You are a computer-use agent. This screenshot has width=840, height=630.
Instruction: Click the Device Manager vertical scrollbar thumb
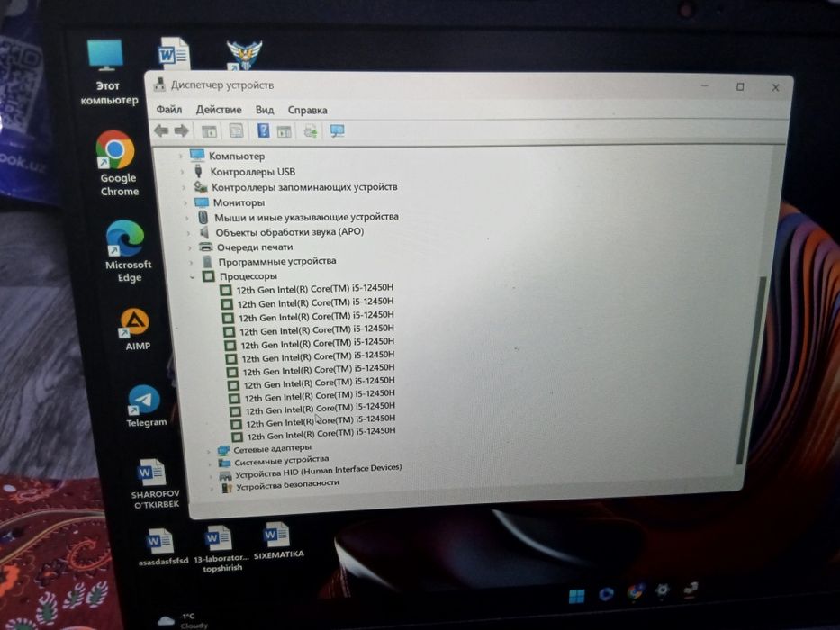coord(750,370)
